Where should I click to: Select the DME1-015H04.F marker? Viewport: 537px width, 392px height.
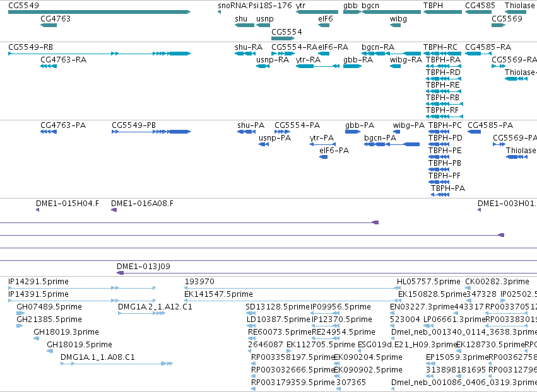click(x=37, y=210)
